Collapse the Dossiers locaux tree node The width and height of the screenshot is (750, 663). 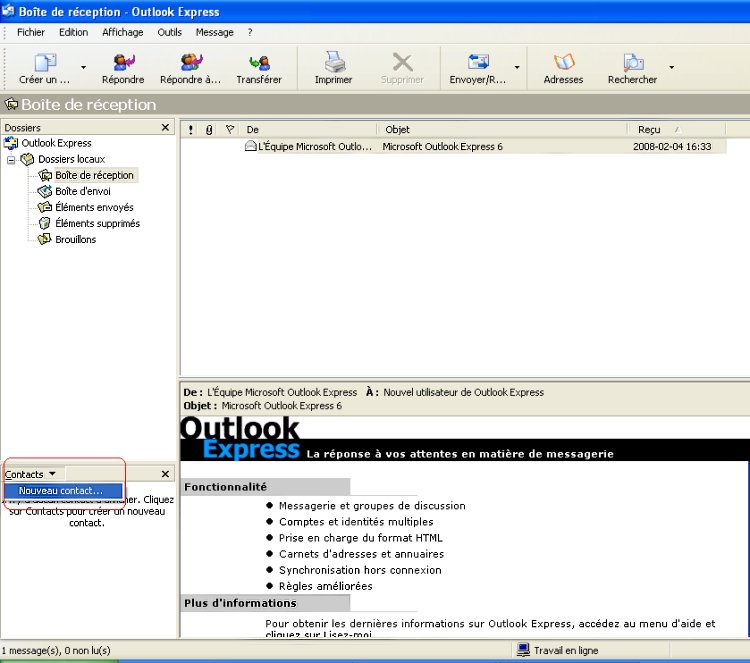pyautogui.click(x=11, y=160)
